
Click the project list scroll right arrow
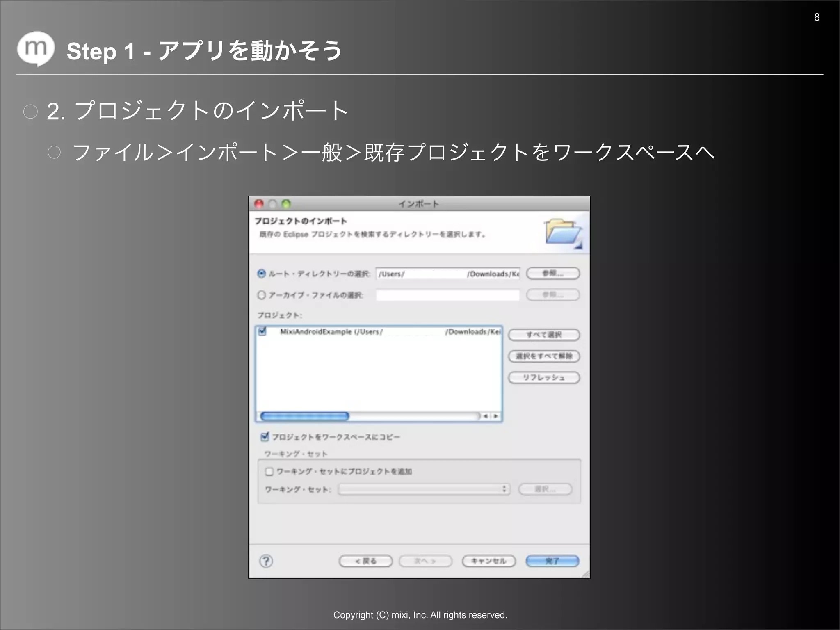coord(496,416)
